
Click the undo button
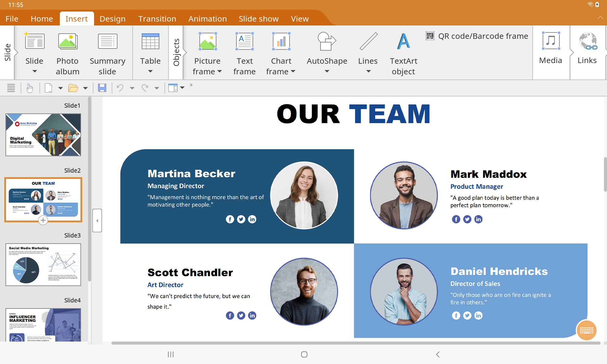click(x=120, y=88)
